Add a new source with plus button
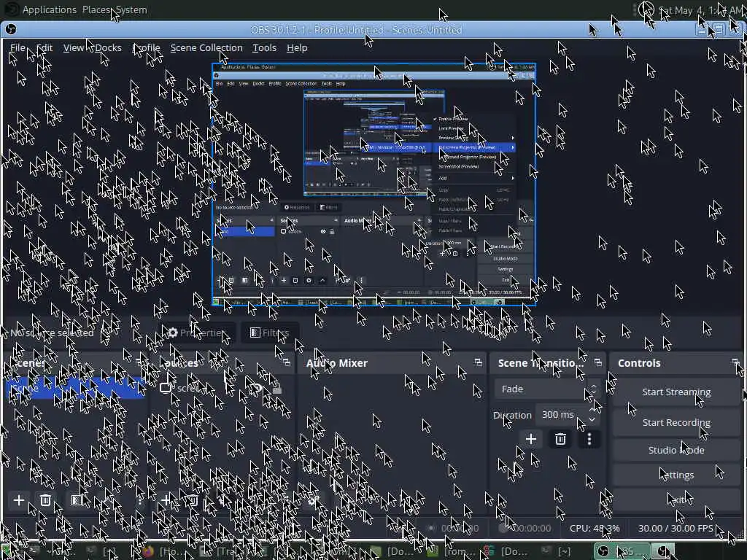747x560 pixels. [166, 500]
